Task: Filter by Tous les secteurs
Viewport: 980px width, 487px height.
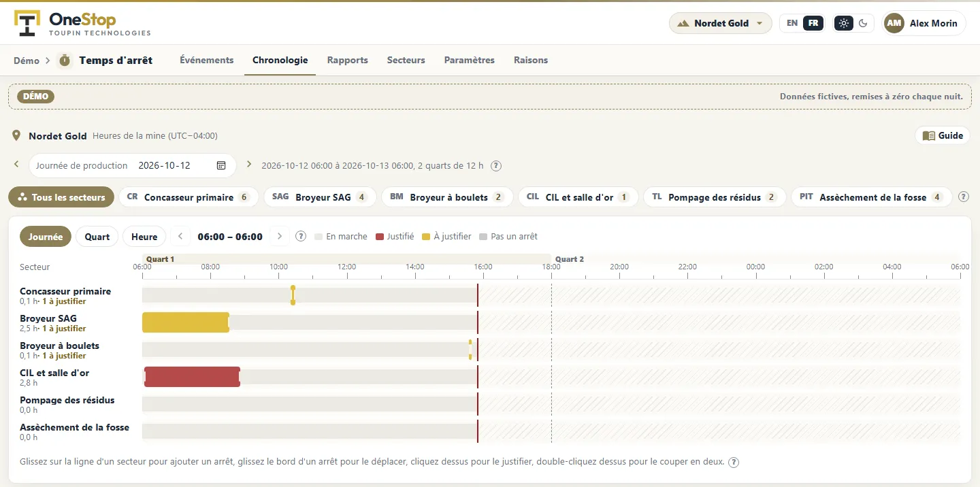Action: 61,197
